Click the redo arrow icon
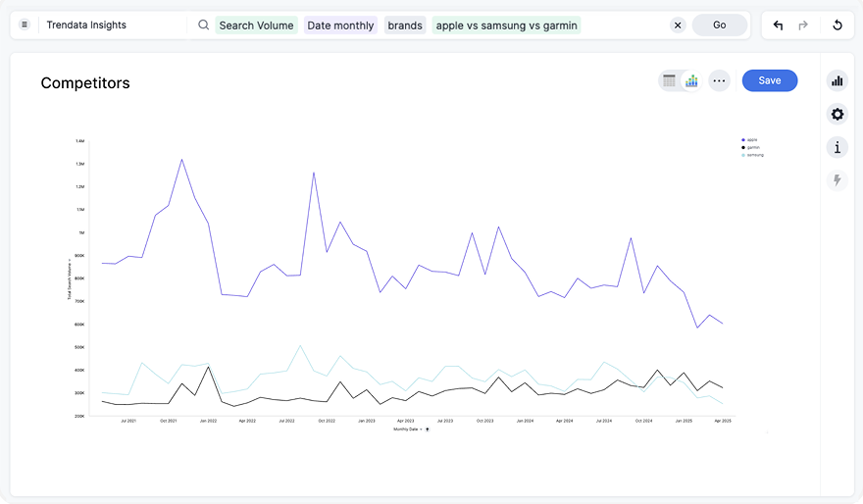 pos(803,25)
